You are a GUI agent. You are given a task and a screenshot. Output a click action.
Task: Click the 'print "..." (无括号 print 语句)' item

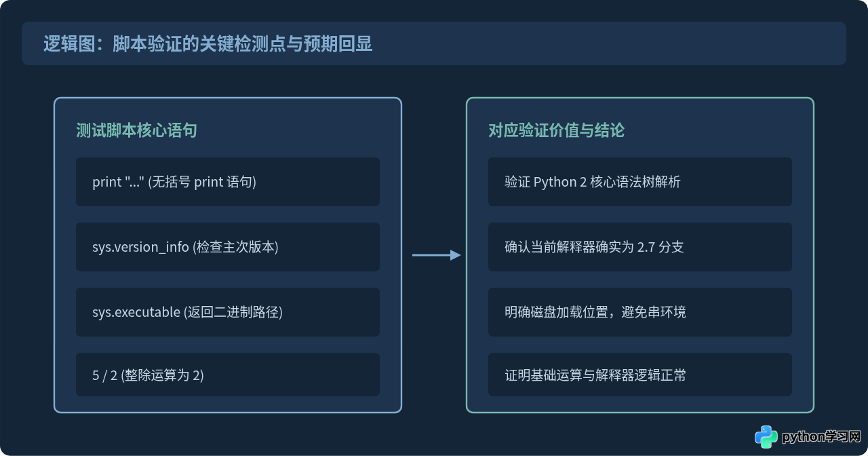tap(228, 182)
